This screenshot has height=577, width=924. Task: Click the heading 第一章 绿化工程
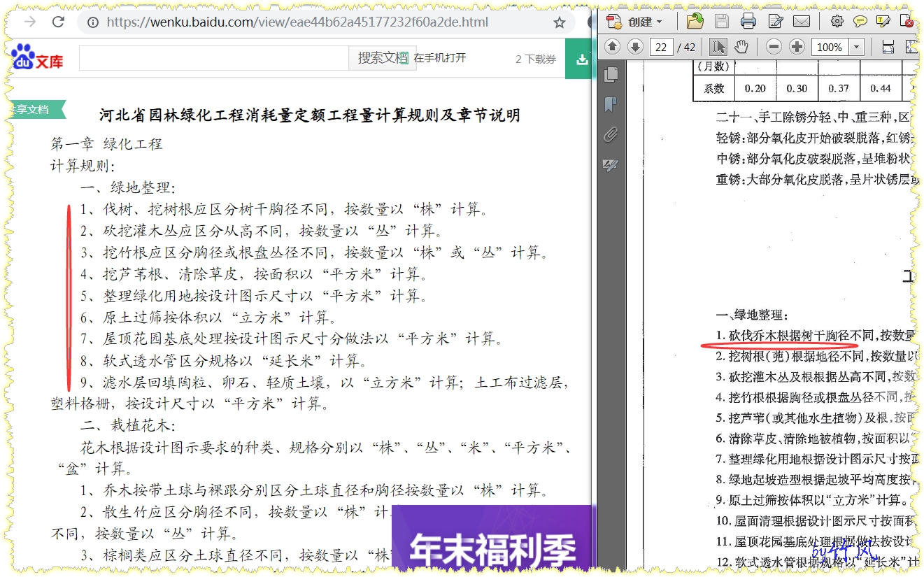pyautogui.click(x=106, y=144)
